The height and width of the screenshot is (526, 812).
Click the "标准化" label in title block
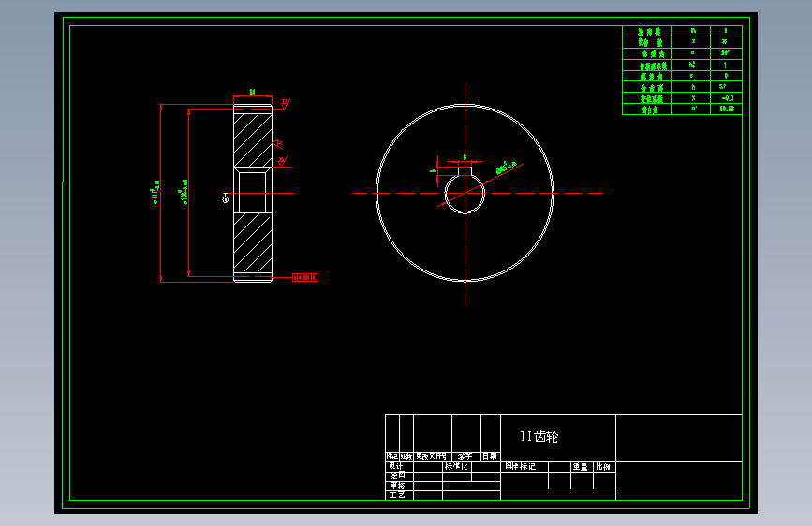(456, 466)
